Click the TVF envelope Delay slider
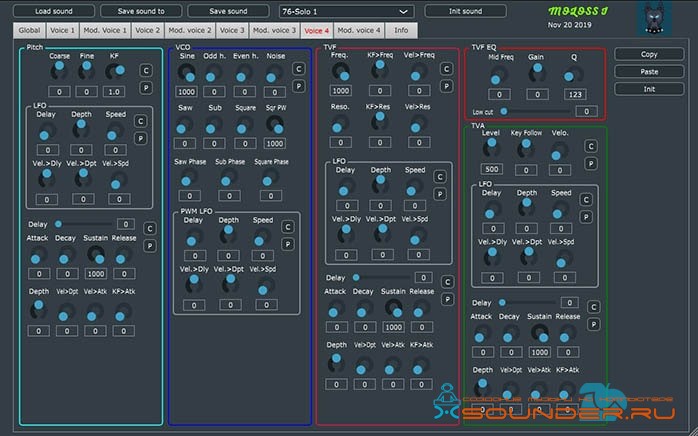This screenshot has height=436, width=698. click(x=382, y=277)
